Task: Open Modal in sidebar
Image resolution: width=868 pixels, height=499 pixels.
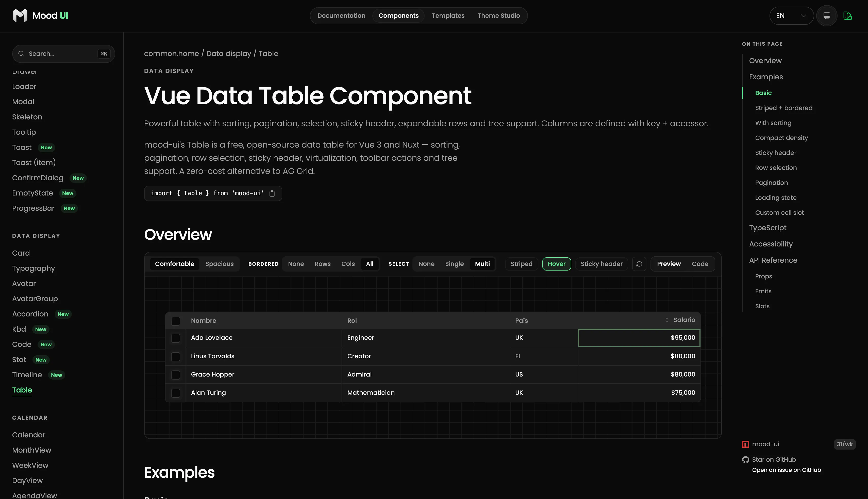Action: pos(23,102)
